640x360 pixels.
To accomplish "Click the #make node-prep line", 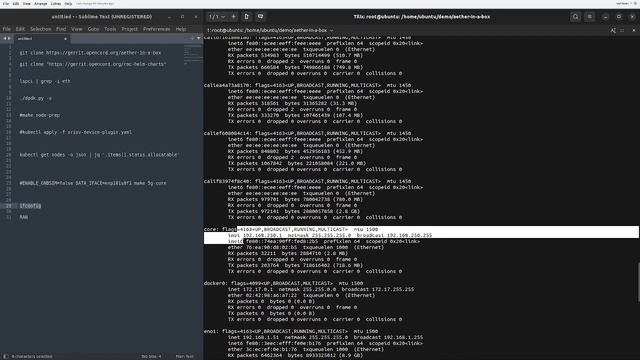I will pyautogui.click(x=40, y=115).
